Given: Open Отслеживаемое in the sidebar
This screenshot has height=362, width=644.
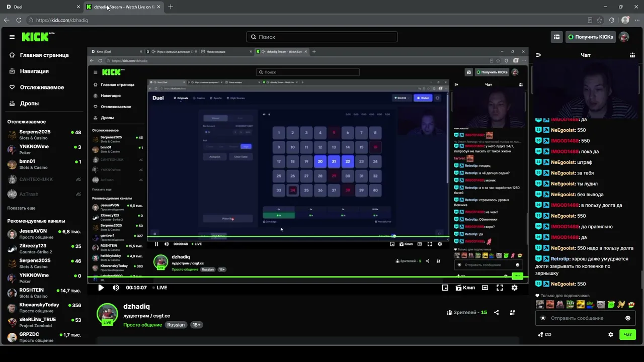Looking at the screenshot, I should (x=37, y=87).
